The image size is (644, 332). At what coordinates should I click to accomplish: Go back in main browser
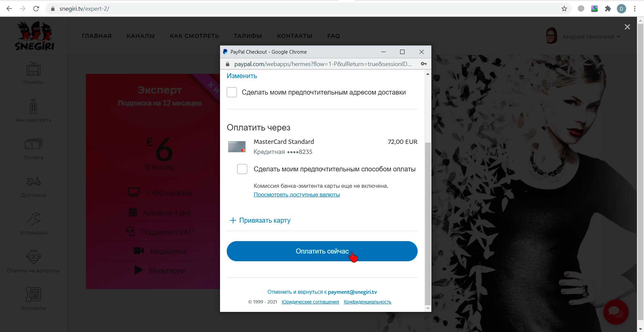(9, 9)
